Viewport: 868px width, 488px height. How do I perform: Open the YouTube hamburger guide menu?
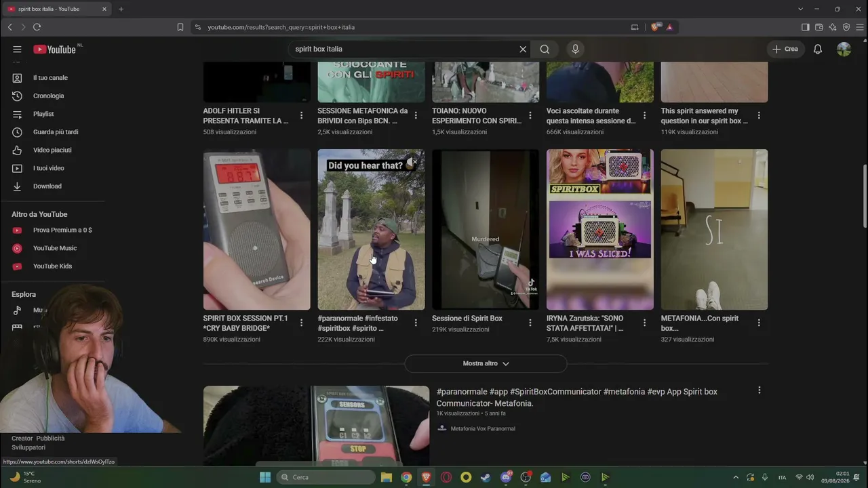click(x=17, y=49)
